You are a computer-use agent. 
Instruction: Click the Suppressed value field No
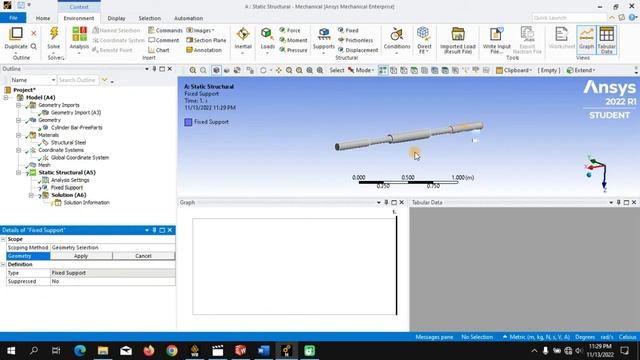tap(113, 282)
